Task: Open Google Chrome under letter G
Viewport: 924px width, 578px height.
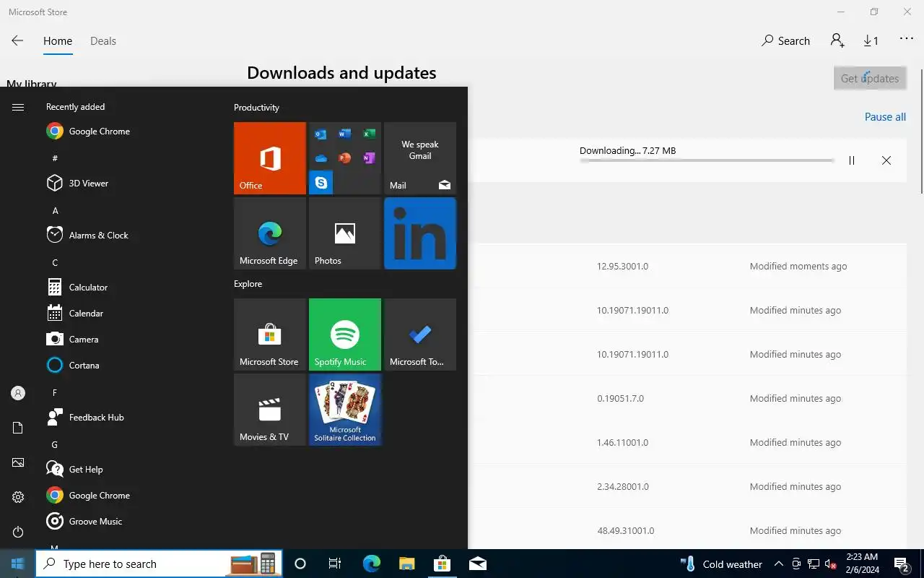Action: 115,496
